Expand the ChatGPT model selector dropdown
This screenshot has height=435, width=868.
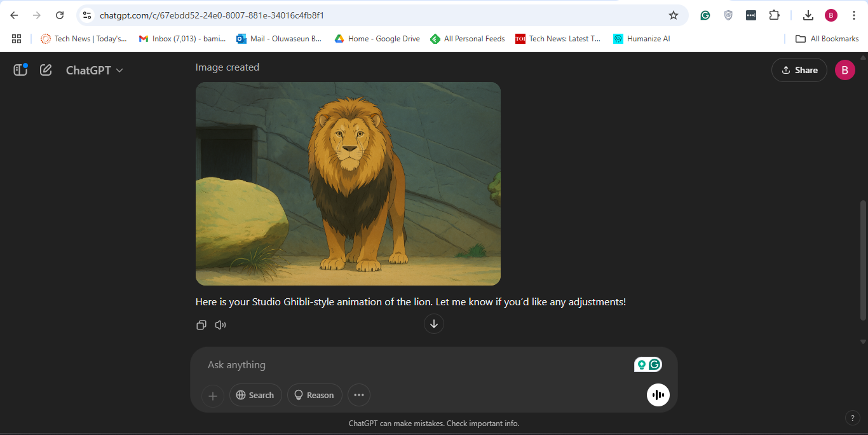(95, 70)
